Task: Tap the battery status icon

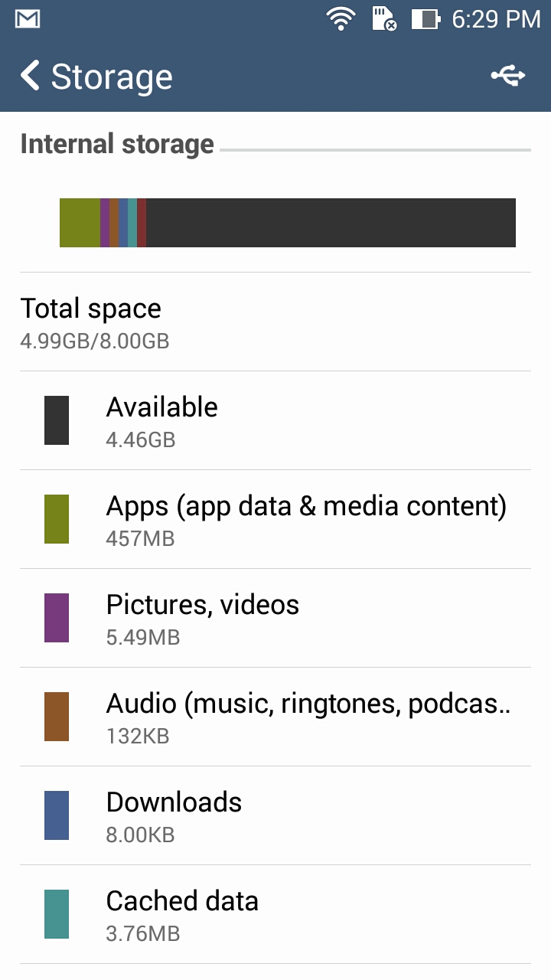Action: (x=425, y=18)
